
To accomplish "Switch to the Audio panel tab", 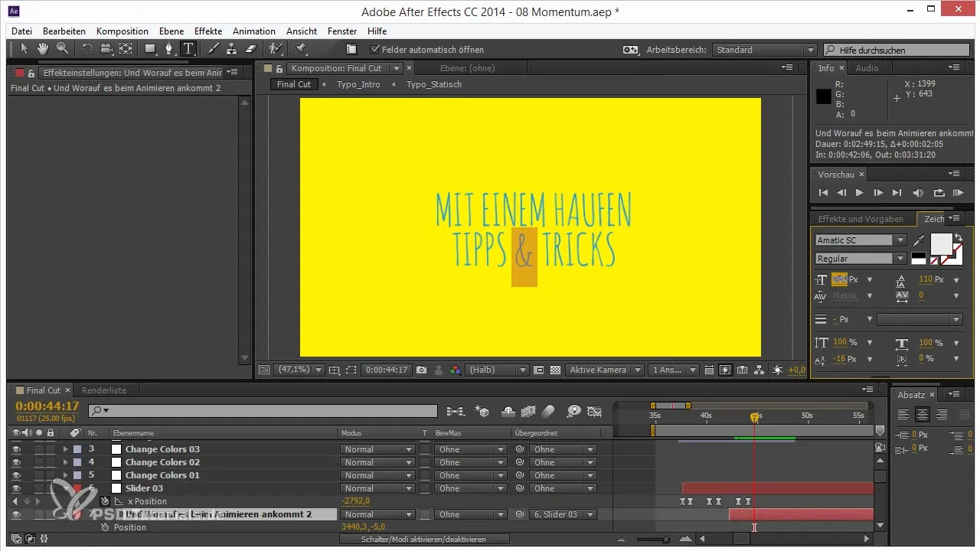I will [x=867, y=68].
